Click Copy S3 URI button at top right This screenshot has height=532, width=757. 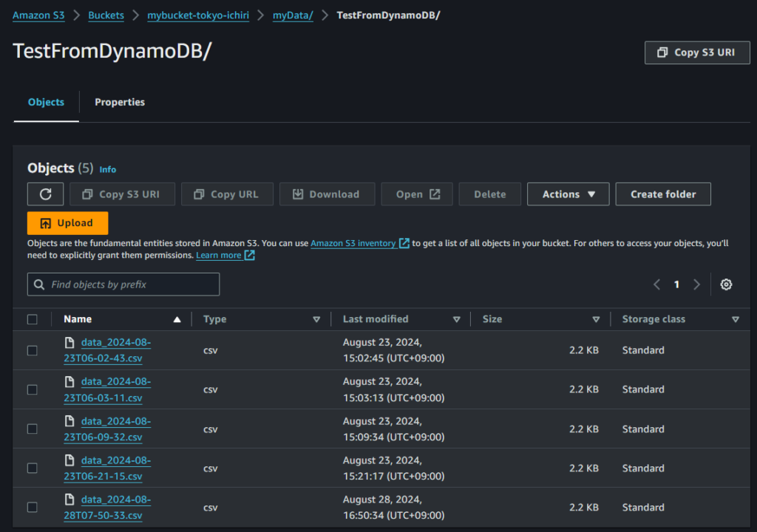tap(696, 52)
